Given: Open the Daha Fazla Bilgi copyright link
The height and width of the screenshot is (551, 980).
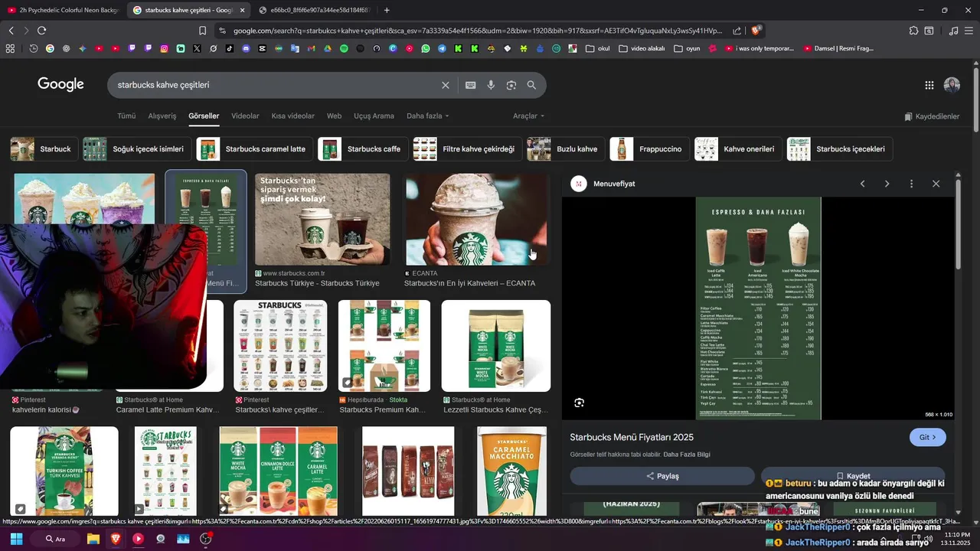Looking at the screenshot, I should (687, 455).
